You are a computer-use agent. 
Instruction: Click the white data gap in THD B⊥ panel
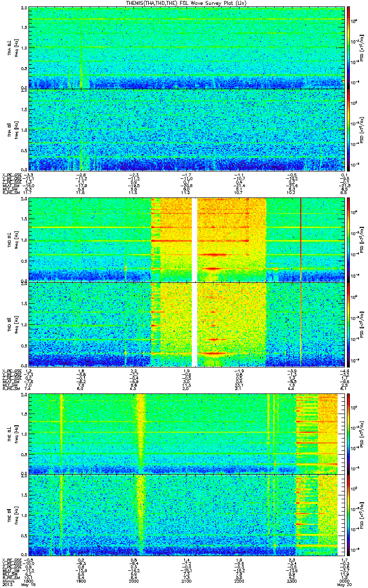tap(194, 240)
